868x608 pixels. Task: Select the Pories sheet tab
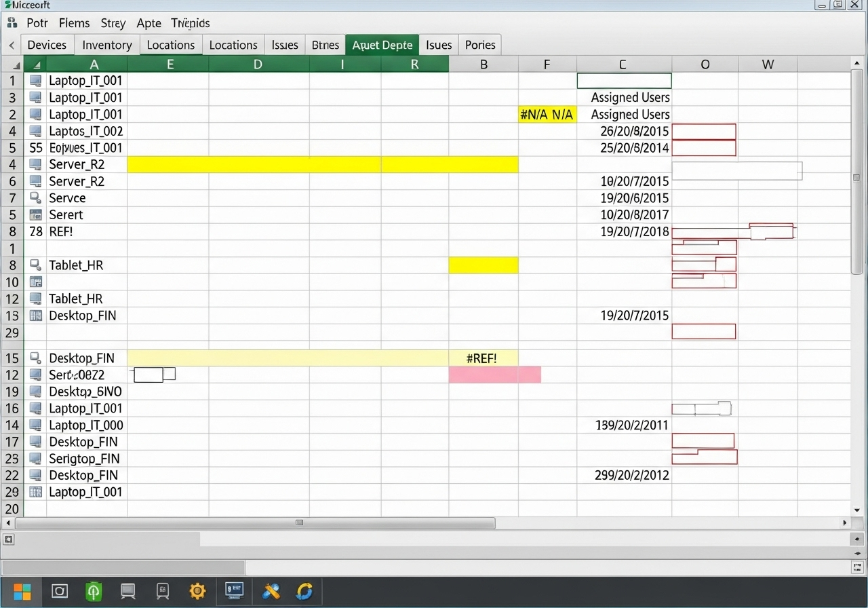[479, 45]
